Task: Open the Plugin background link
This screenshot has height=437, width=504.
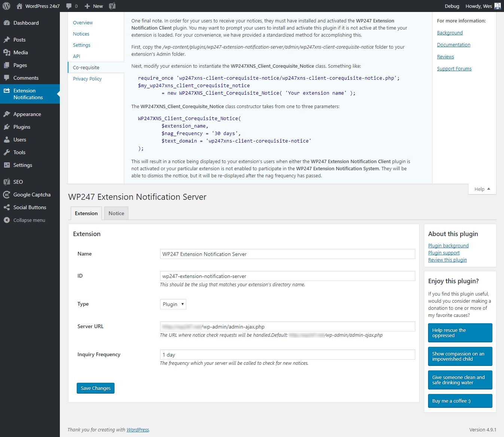Action: click(448, 245)
